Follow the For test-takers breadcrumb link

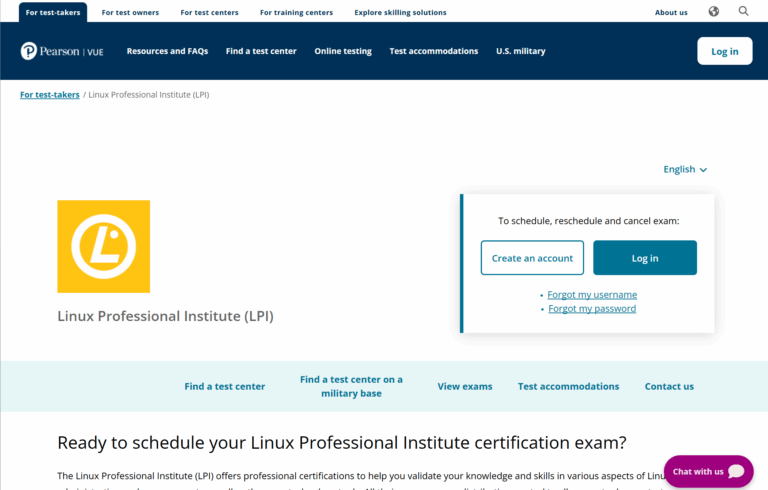(x=49, y=95)
